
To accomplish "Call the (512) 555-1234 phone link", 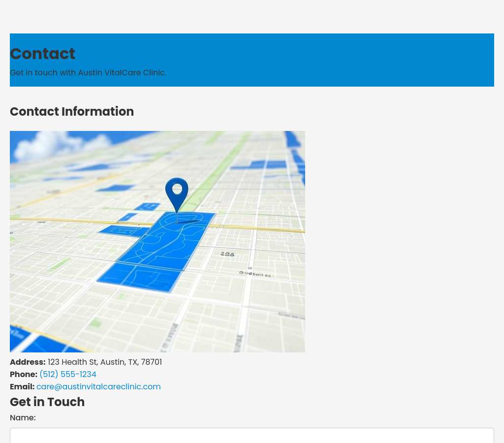I will (68, 375).
